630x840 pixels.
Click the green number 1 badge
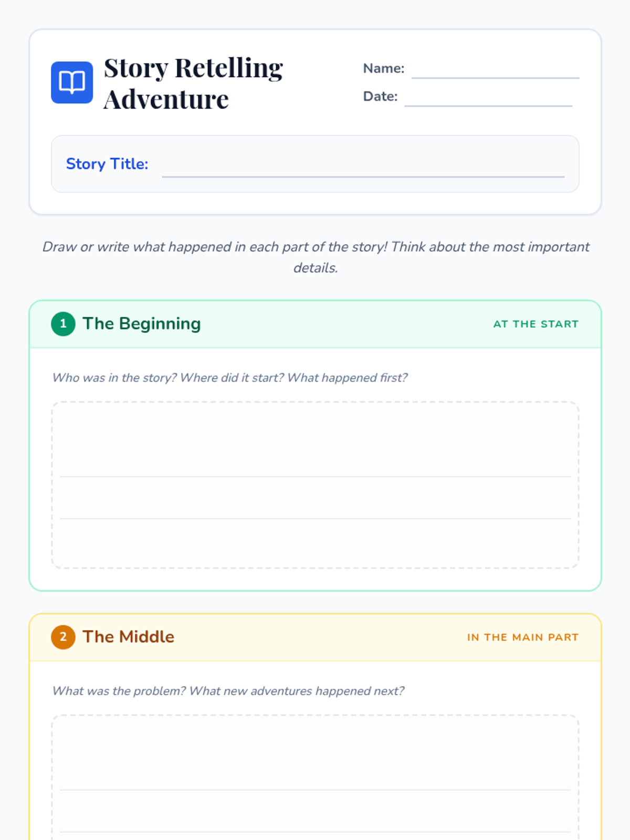coord(63,323)
